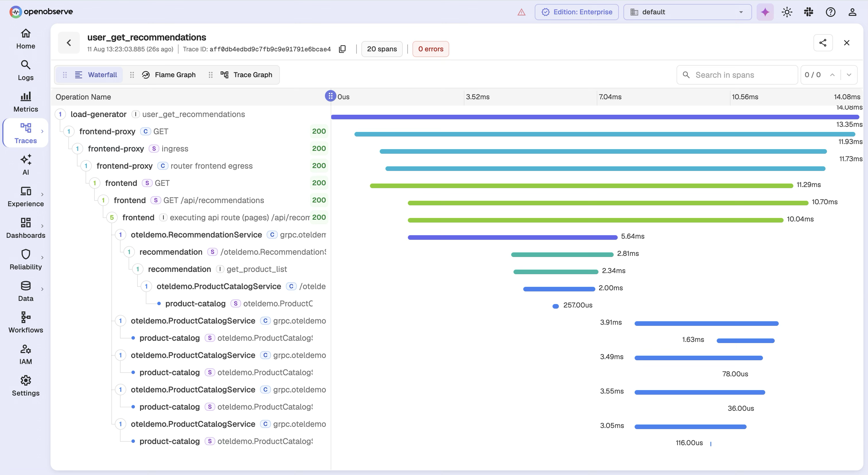
Task: Go back with the left chevron button
Action: tap(69, 43)
